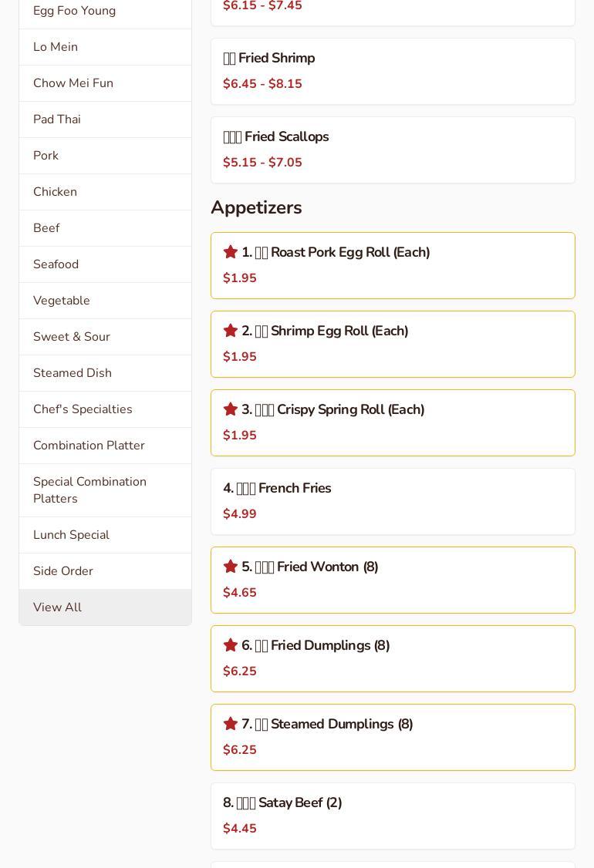Click star icon on Fried Dumplings item

(x=230, y=645)
